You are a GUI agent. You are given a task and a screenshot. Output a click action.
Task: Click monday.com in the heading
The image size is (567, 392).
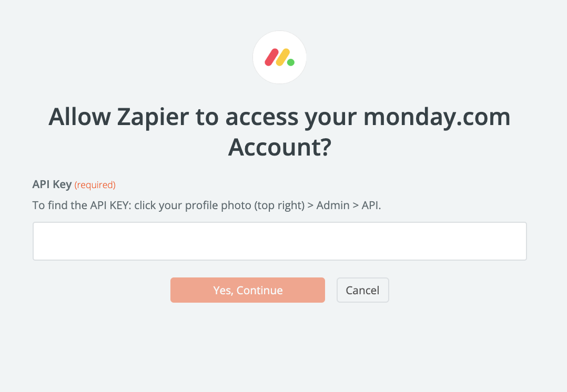point(437,117)
